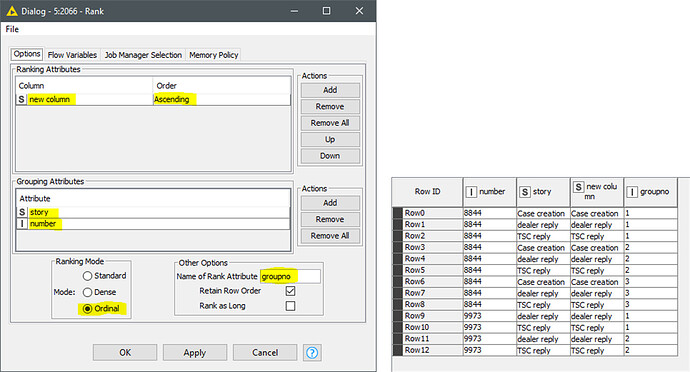Click the Row0 row header in table
This screenshot has width=690, height=372.
coord(427,213)
